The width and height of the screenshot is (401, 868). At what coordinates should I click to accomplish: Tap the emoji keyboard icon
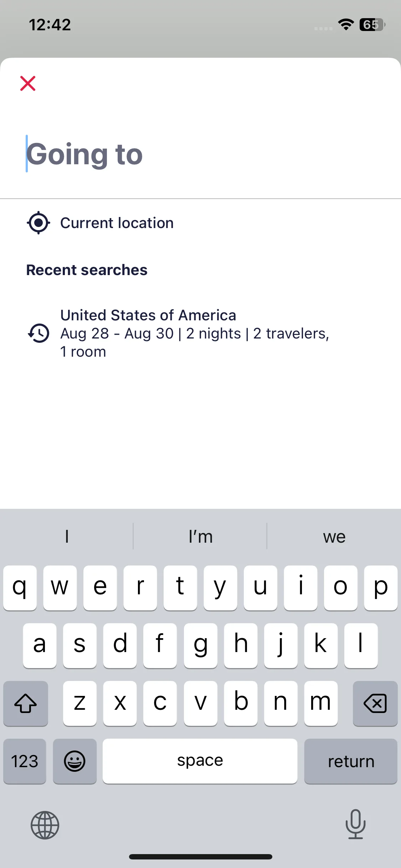[74, 761]
